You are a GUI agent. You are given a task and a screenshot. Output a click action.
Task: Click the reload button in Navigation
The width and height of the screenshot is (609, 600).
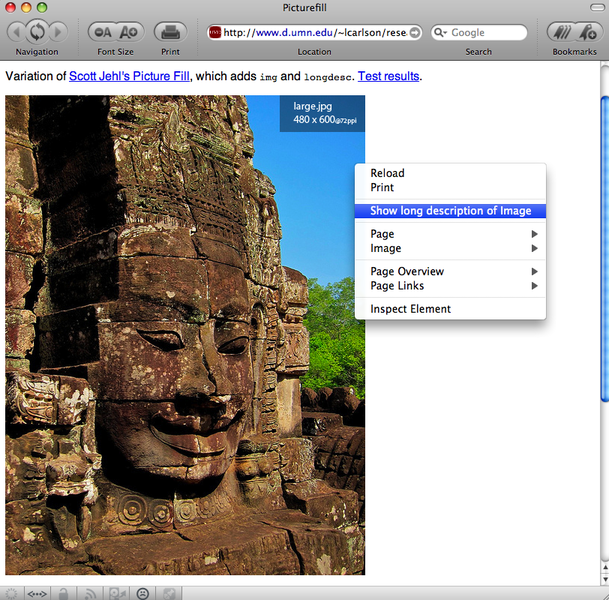(37, 32)
